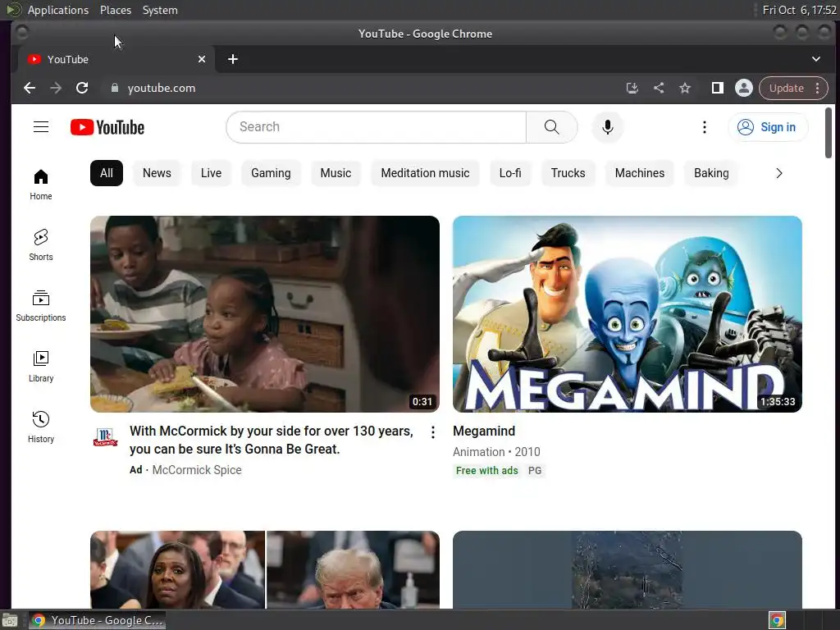Viewport: 840px width, 630px height.
Task: Click the YouTube logo
Action: tap(107, 127)
